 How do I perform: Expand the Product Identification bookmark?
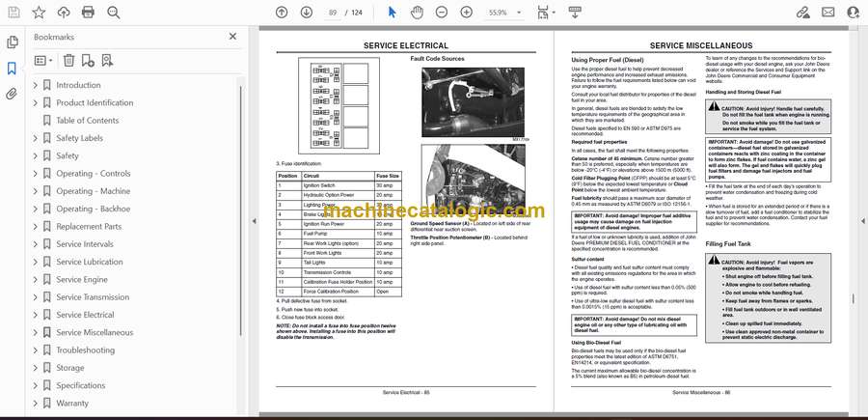[36, 103]
